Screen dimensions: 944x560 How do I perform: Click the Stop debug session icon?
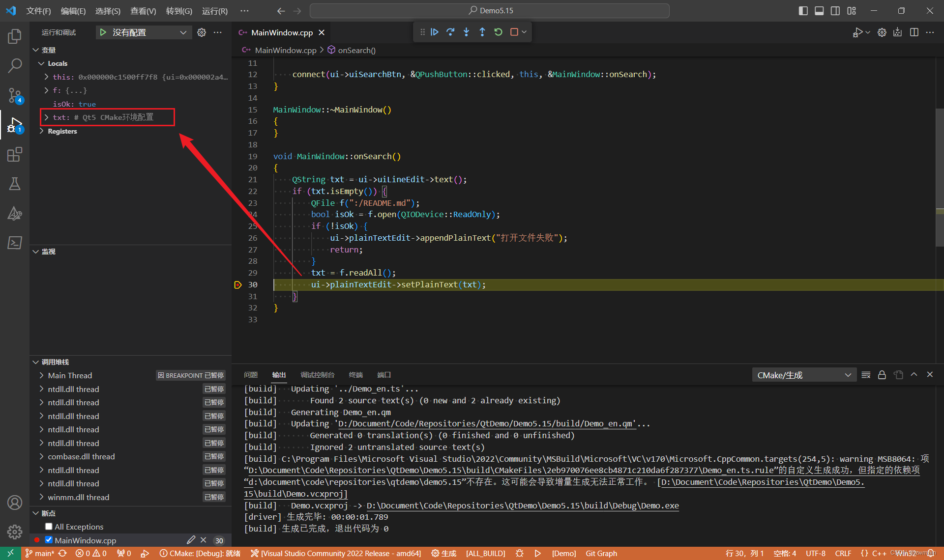pos(517,31)
